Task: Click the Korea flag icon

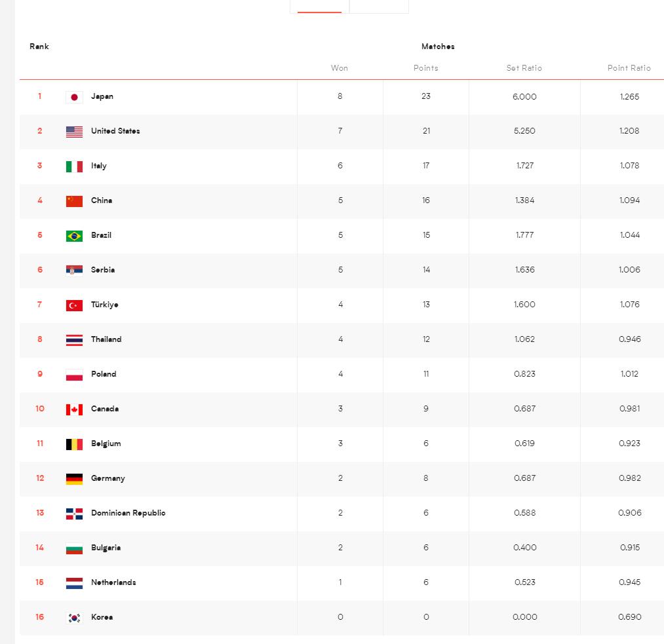Action: click(x=74, y=618)
